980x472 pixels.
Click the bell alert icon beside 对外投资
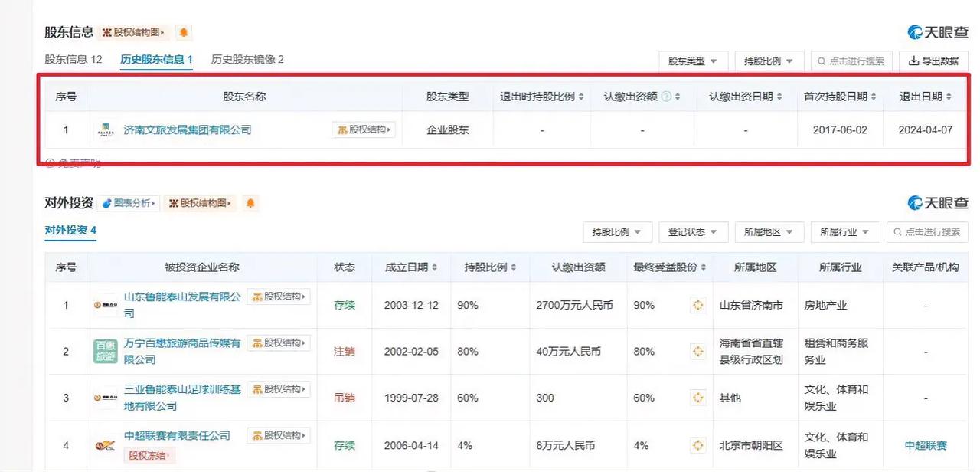point(250,203)
